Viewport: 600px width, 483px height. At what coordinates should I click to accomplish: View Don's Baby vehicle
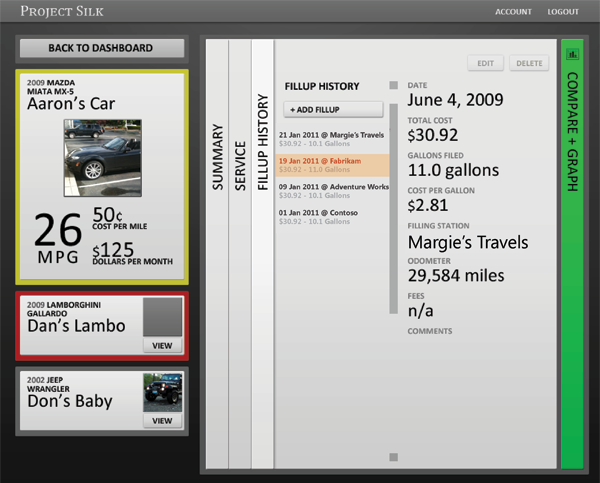162,421
